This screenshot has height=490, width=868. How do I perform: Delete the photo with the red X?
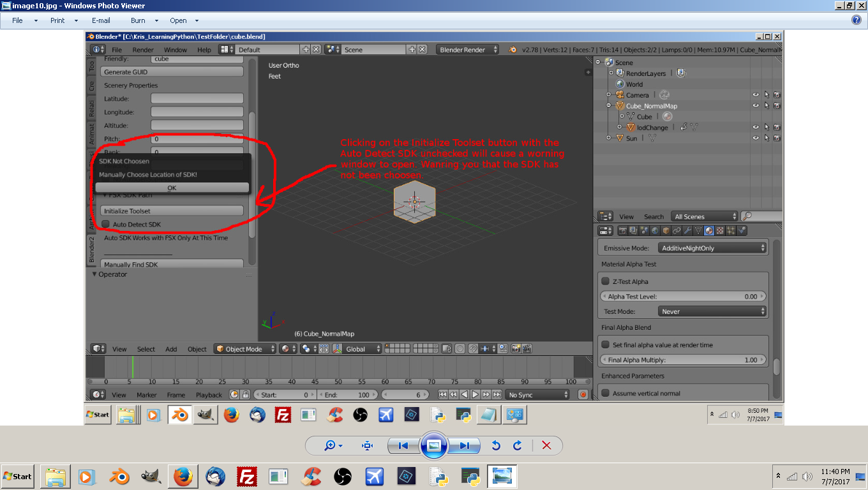pyautogui.click(x=546, y=445)
